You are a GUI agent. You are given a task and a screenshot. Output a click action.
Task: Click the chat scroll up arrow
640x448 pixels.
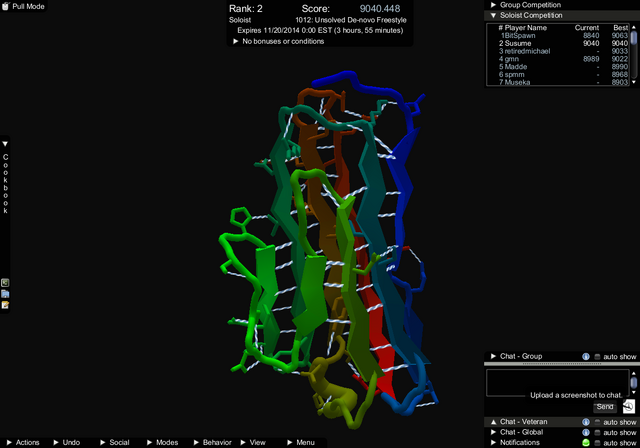click(633, 373)
